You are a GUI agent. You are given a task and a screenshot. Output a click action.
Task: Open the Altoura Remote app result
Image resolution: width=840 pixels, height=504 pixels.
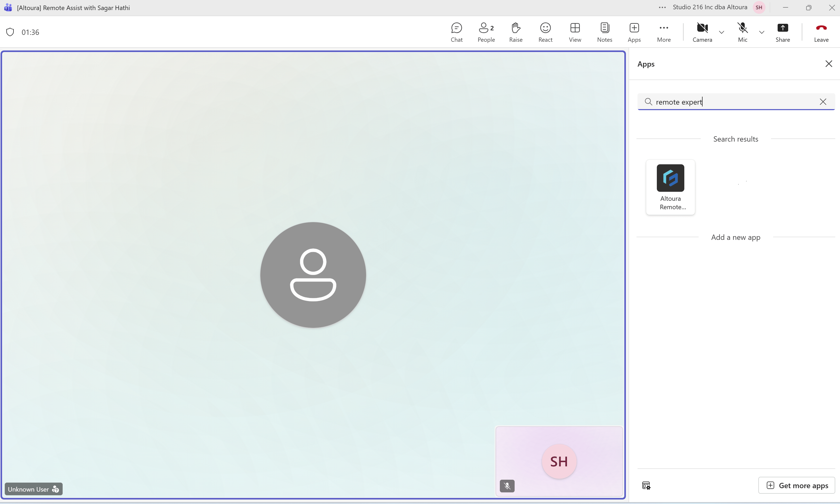tap(670, 187)
